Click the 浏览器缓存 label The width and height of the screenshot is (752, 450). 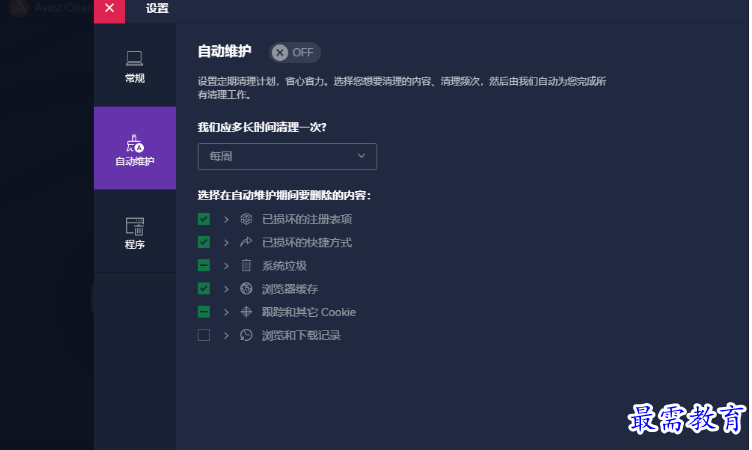click(290, 289)
